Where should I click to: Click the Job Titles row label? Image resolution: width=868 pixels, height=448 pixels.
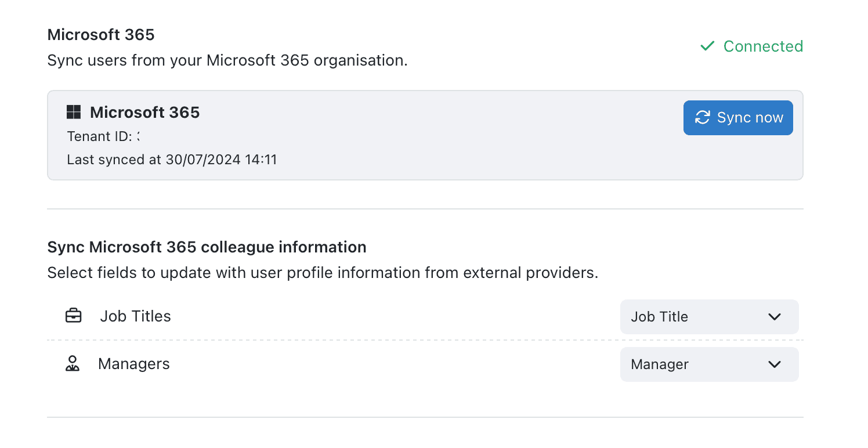135,316
